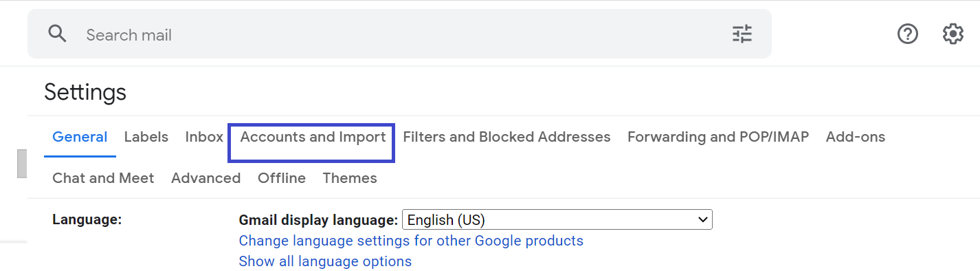Go to the Inbox settings tab
Viewport: 980px width, 271px height.
click(204, 137)
